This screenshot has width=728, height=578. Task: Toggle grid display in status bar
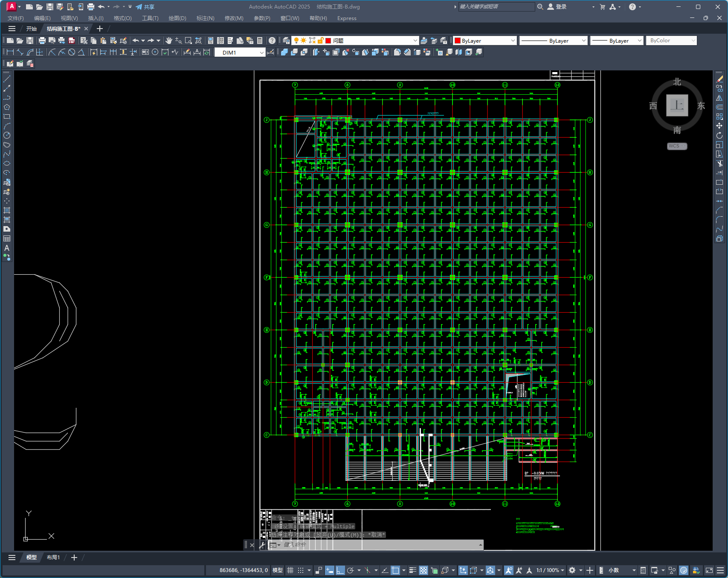[x=290, y=570]
